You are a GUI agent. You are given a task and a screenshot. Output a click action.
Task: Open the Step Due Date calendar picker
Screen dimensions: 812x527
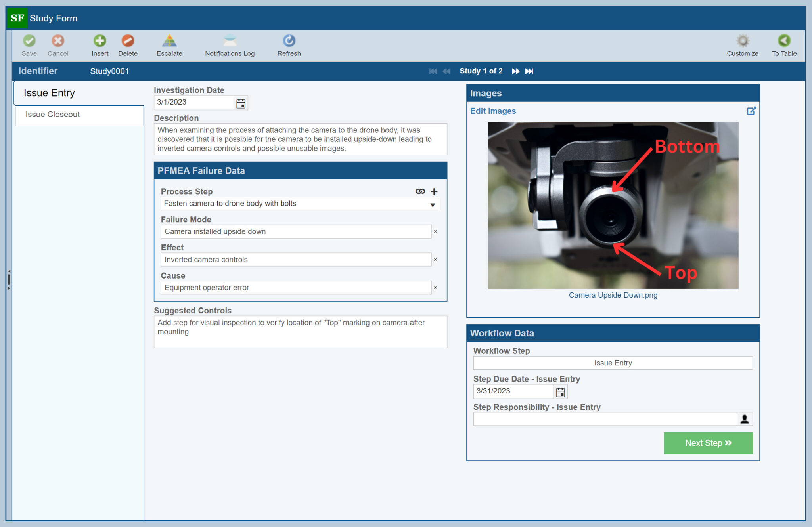point(560,391)
